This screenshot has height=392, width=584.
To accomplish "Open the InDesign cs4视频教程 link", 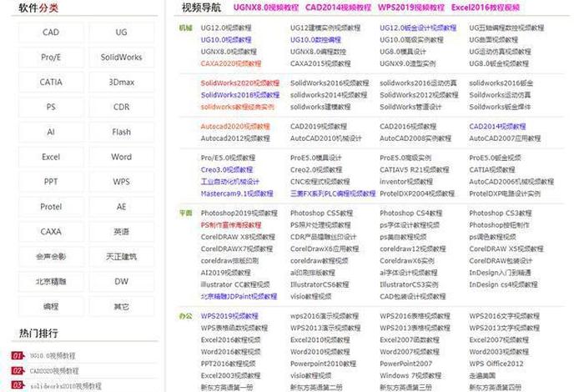I will click(x=503, y=284).
